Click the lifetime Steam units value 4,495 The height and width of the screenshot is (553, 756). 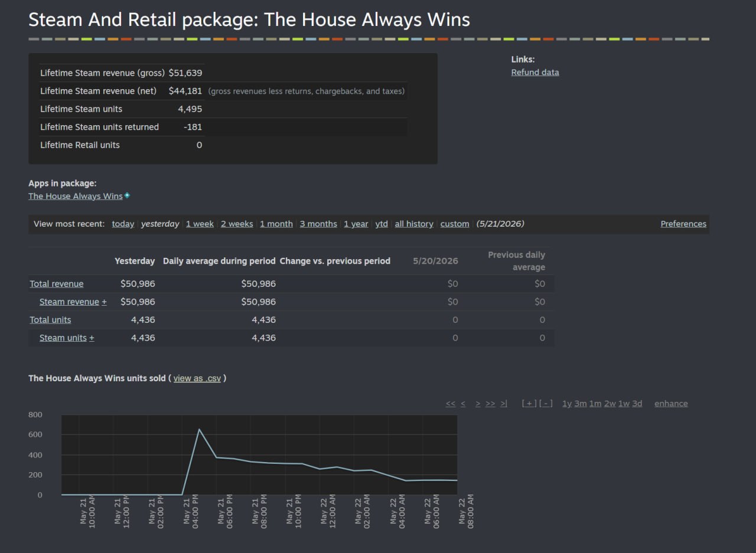pyautogui.click(x=190, y=109)
